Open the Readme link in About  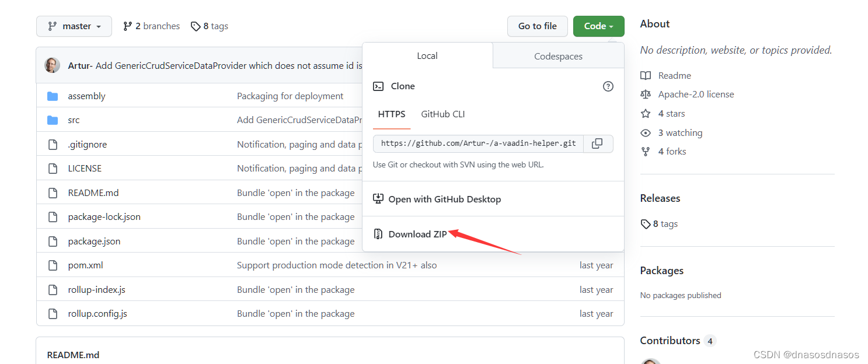point(675,76)
